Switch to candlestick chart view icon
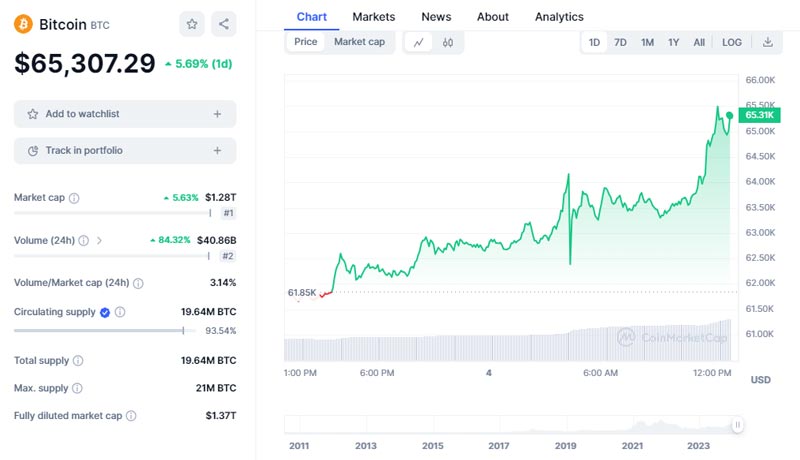Image resolution: width=800 pixels, height=460 pixels. coord(447,42)
